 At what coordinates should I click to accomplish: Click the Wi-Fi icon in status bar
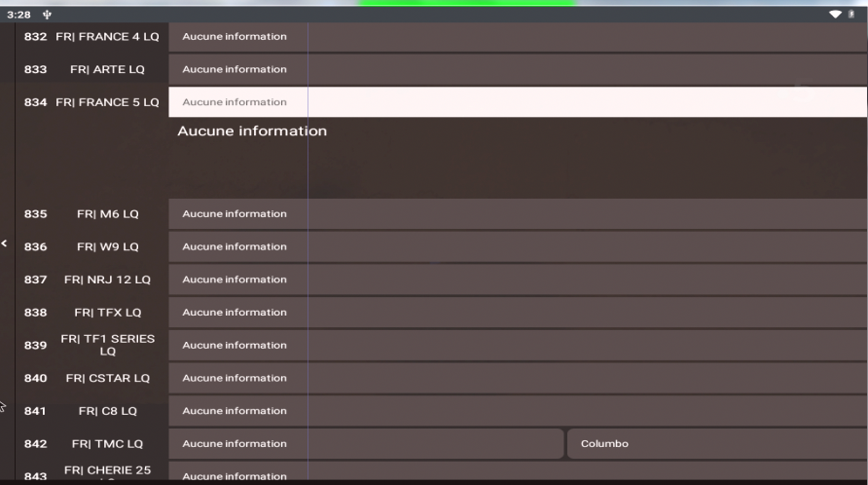click(x=835, y=15)
